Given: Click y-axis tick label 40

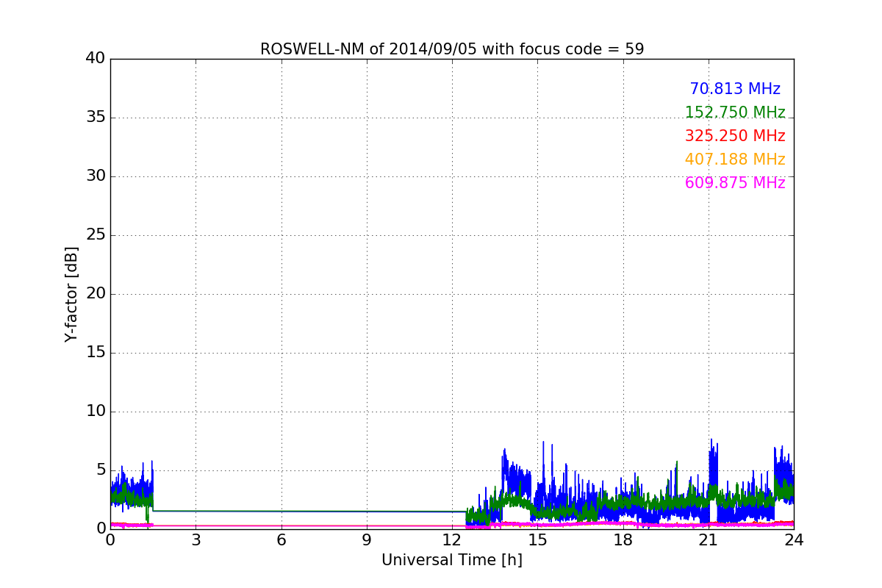Looking at the screenshot, I should [96, 59].
